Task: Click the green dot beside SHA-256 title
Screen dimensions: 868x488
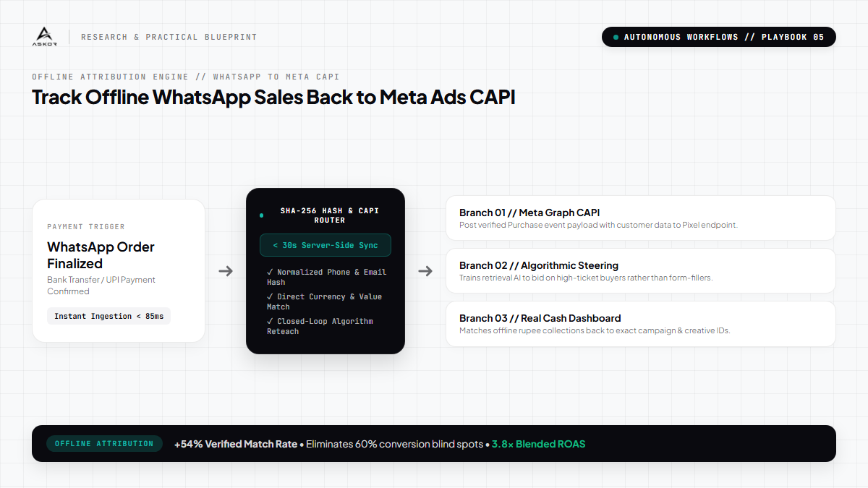Action: 261,215
